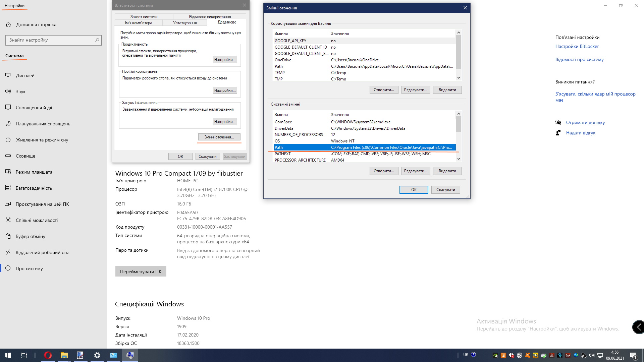The width and height of the screenshot is (644, 362).
Task: Click the Find a setting search box
Action: point(50,40)
